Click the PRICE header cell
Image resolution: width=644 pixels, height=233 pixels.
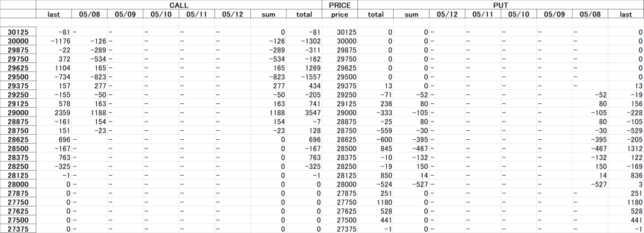(340, 5)
